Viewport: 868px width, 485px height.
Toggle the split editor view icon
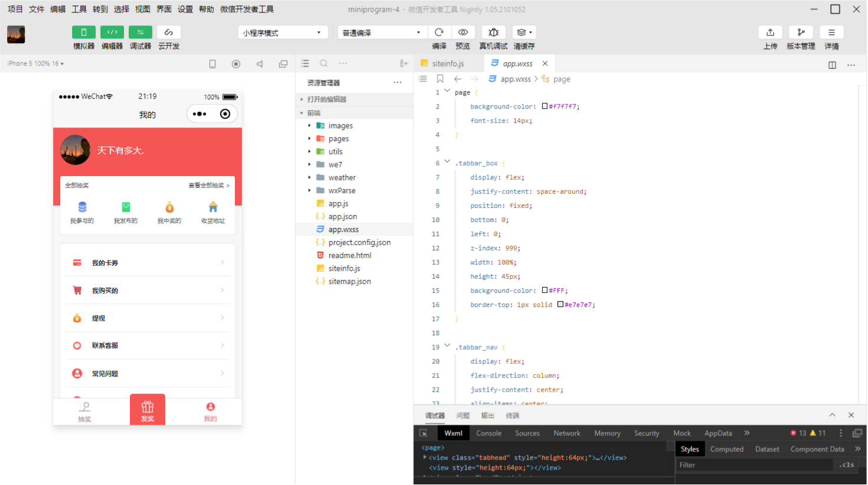click(833, 65)
